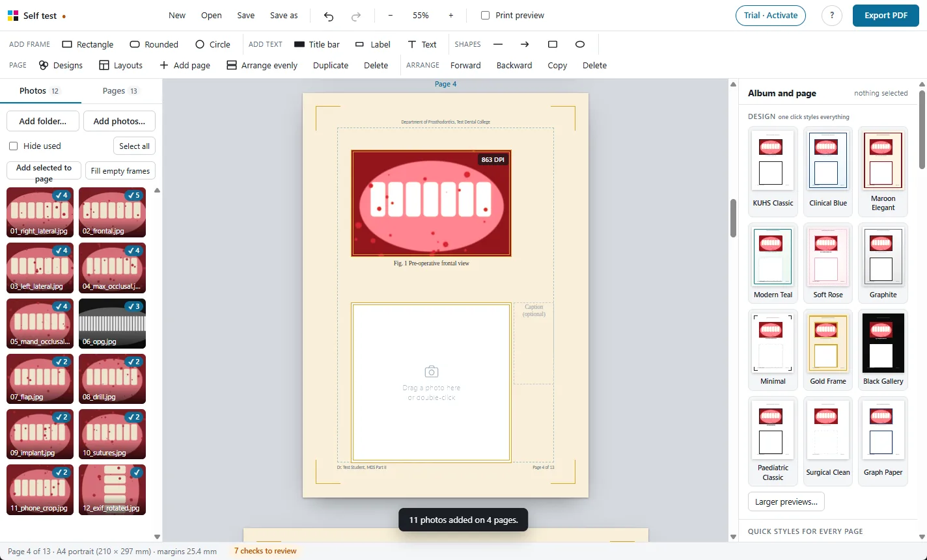The image size is (927, 560).
Task: Open Larger previews... for designs
Action: tap(786, 501)
